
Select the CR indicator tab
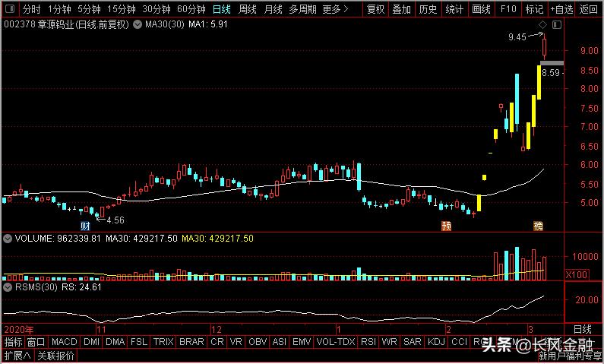point(217,341)
